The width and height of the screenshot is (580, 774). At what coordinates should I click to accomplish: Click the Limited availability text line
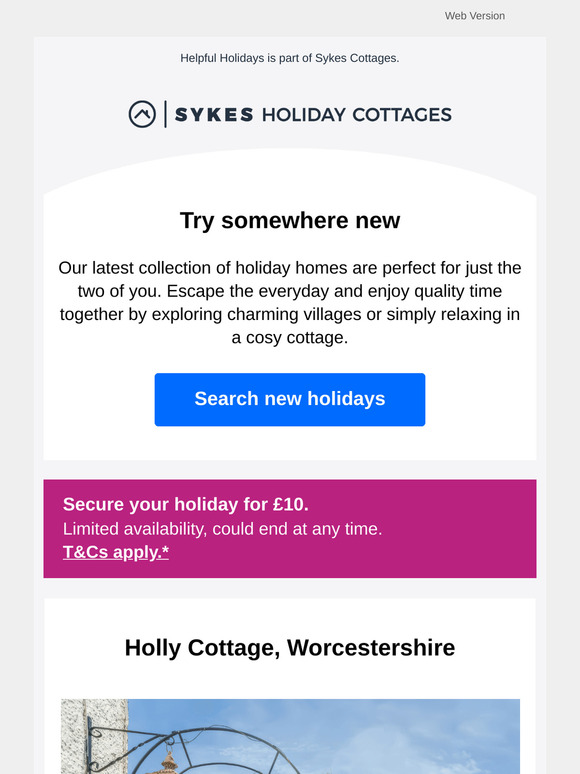223,529
